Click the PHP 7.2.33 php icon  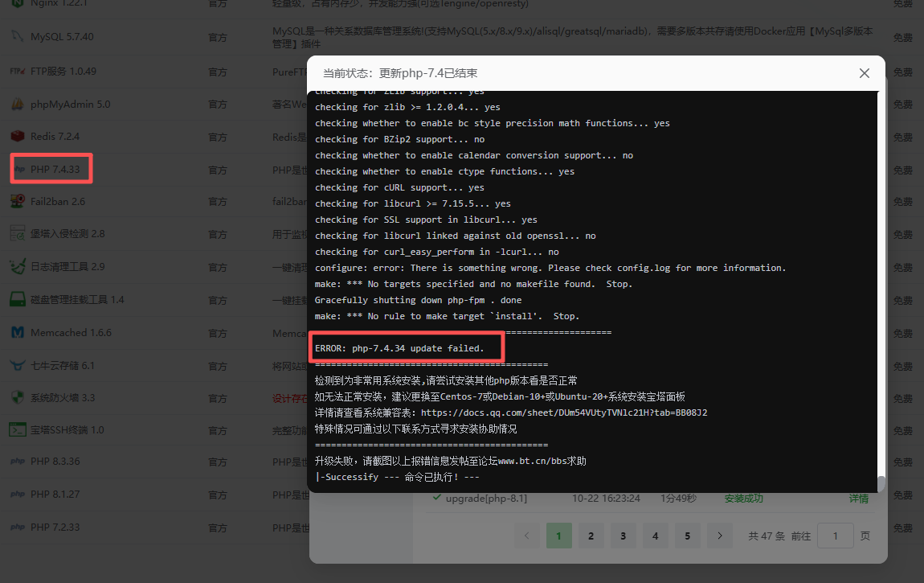(x=18, y=528)
